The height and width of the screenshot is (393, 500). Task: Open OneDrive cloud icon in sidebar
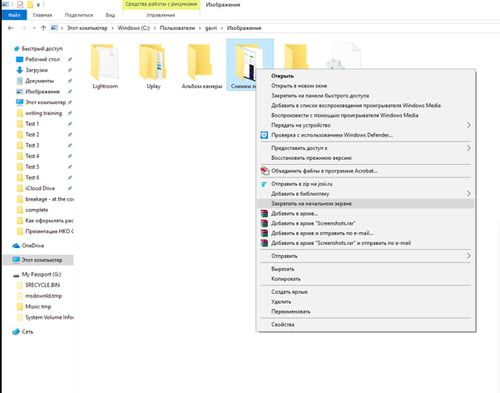[x=16, y=246]
